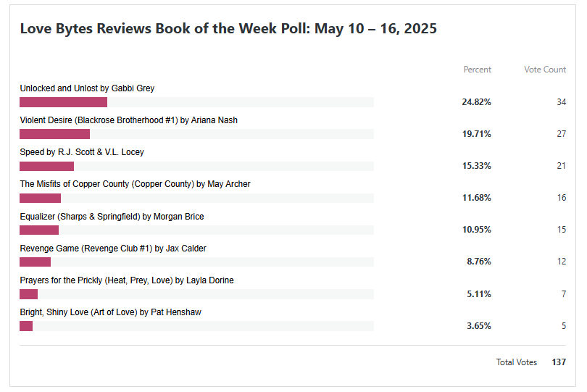
Task: Click the Violent Desire by Ariana Nash label
Action: (x=128, y=120)
